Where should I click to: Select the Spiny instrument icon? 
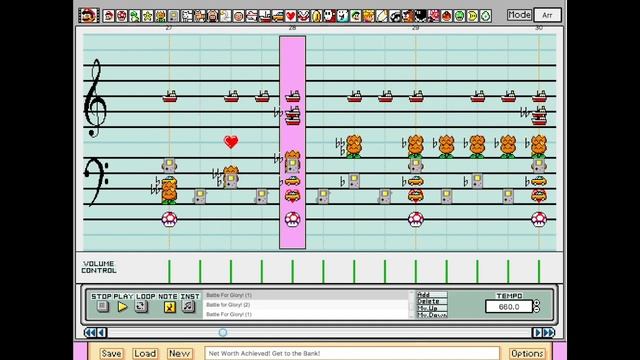[433, 16]
